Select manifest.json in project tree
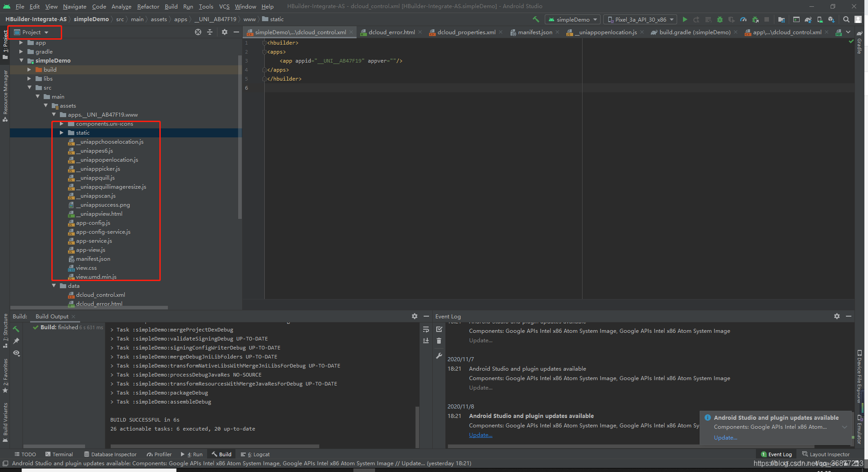 pyautogui.click(x=93, y=259)
